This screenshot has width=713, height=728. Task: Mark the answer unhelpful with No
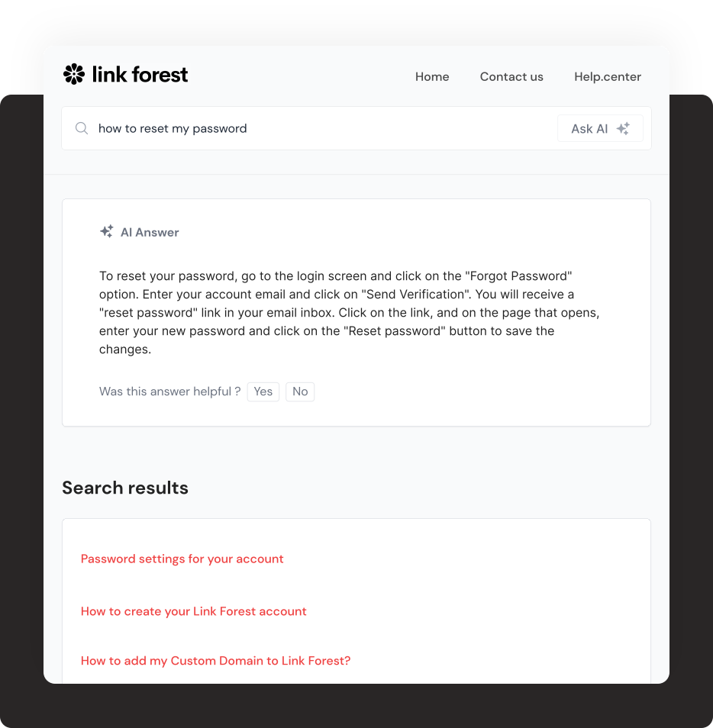[x=300, y=391]
